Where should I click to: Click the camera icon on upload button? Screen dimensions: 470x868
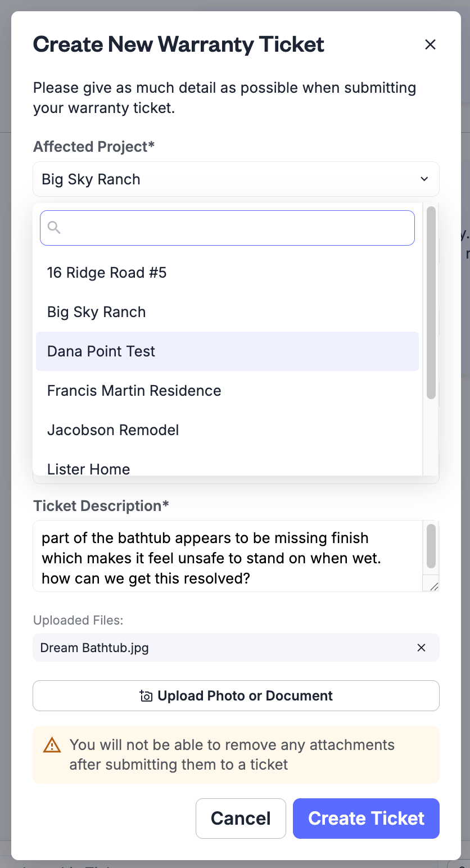(x=146, y=696)
